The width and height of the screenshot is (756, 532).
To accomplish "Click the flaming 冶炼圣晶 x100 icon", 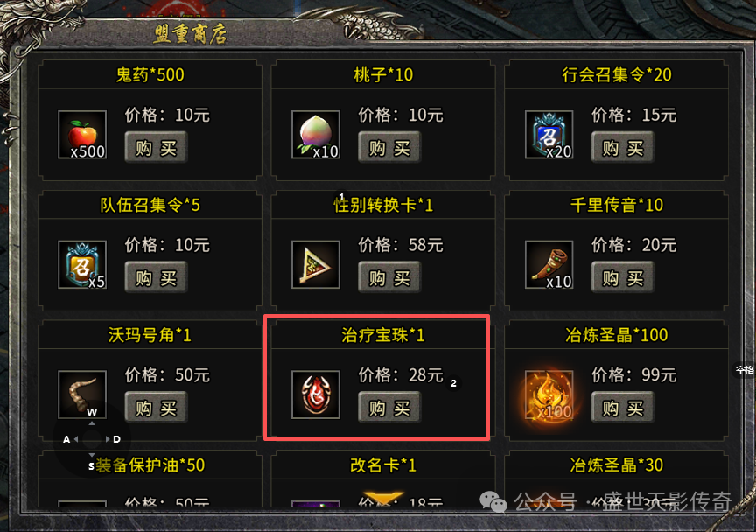I will 549,395.
